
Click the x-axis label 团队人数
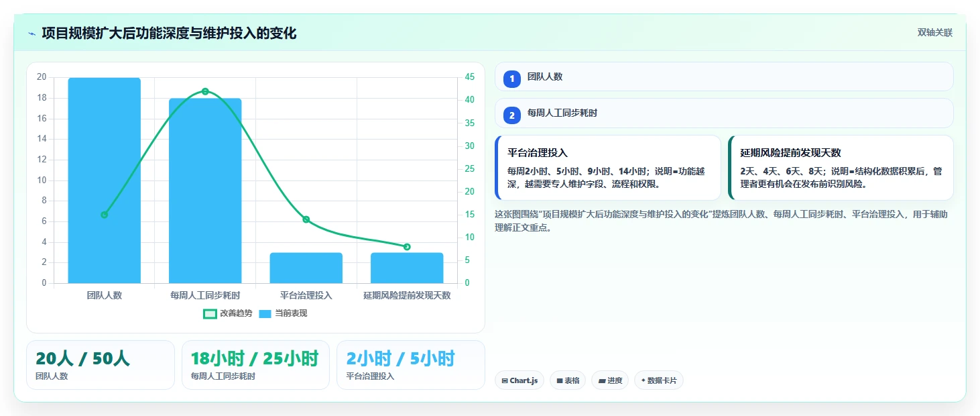coord(105,295)
